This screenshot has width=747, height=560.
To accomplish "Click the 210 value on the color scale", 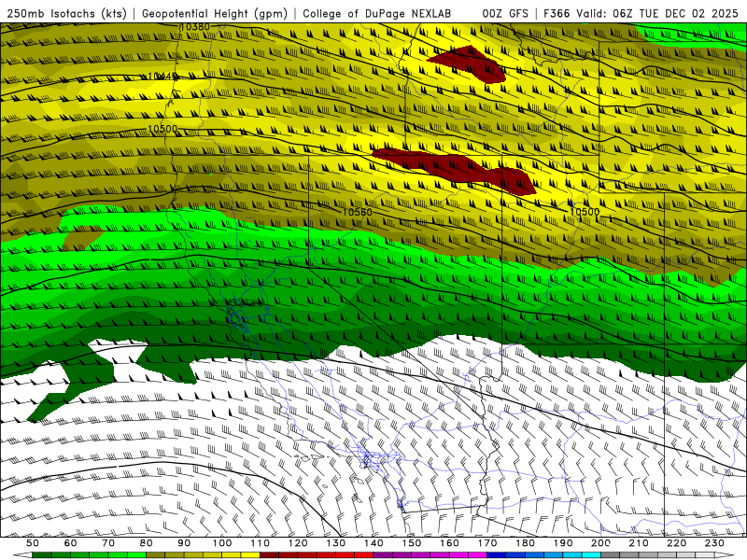I will click(x=639, y=543).
